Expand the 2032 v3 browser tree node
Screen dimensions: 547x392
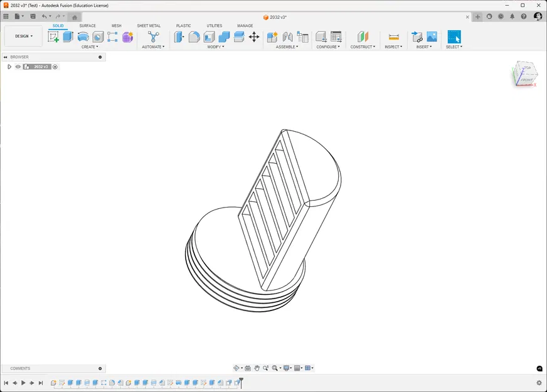pyautogui.click(x=9, y=66)
